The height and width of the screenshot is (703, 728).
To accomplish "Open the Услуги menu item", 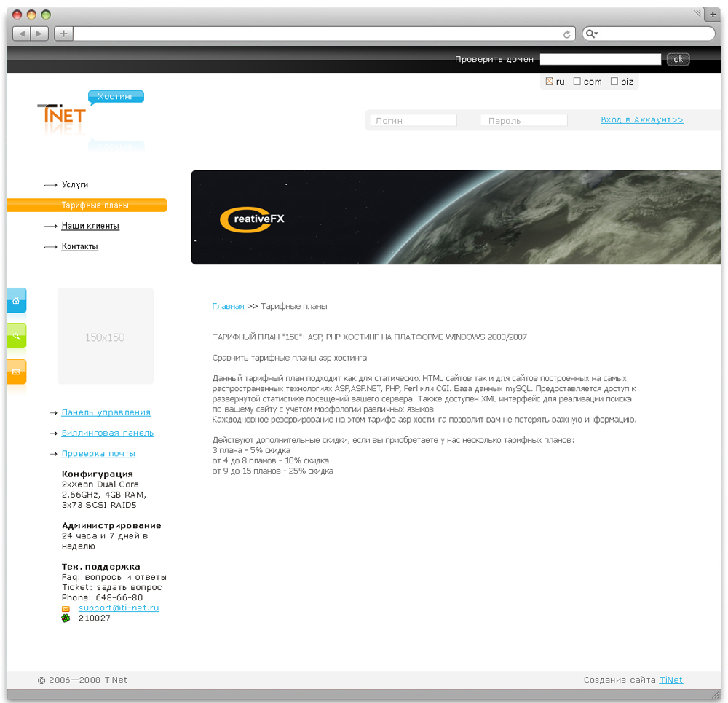I will tap(75, 185).
